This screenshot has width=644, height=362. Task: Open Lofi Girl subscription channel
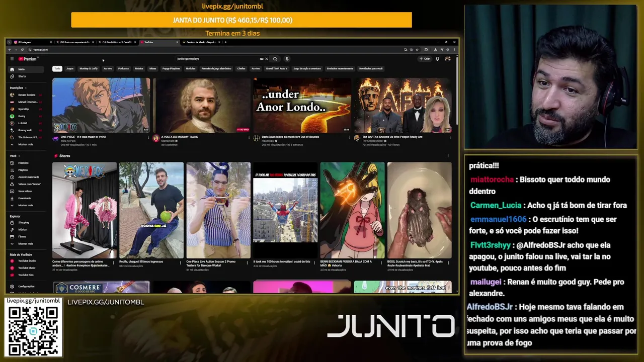point(25,123)
